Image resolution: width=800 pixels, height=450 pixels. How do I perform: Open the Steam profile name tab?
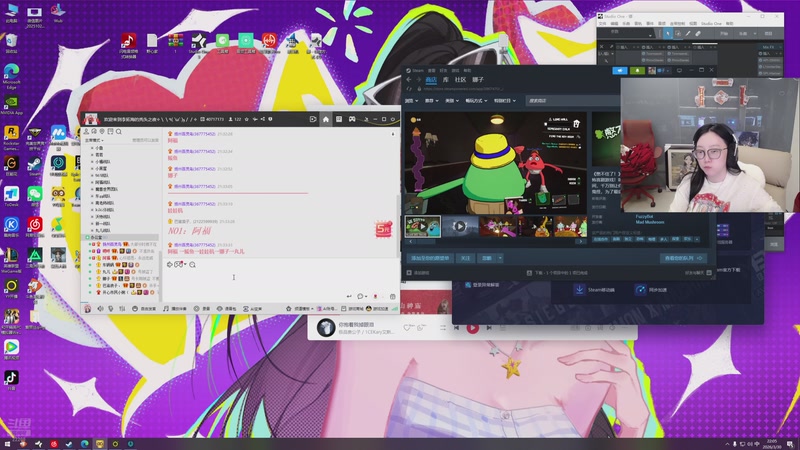478,80
